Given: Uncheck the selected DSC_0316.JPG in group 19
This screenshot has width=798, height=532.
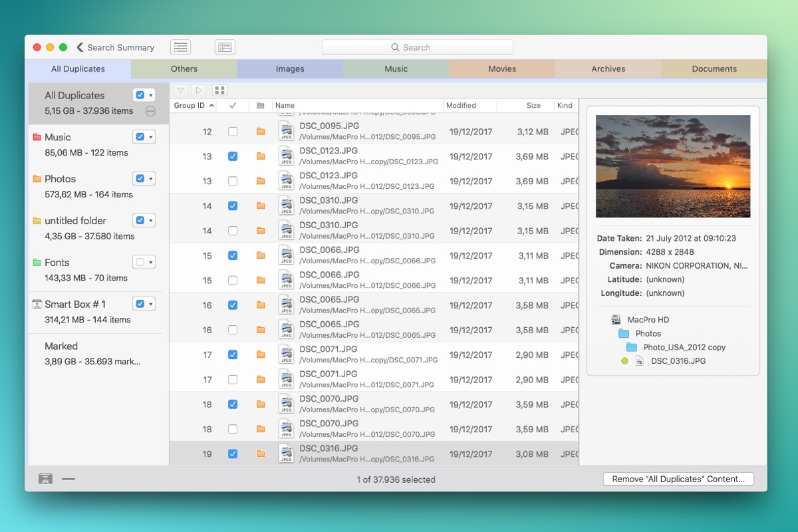Looking at the screenshot, I should coord(233,454).
